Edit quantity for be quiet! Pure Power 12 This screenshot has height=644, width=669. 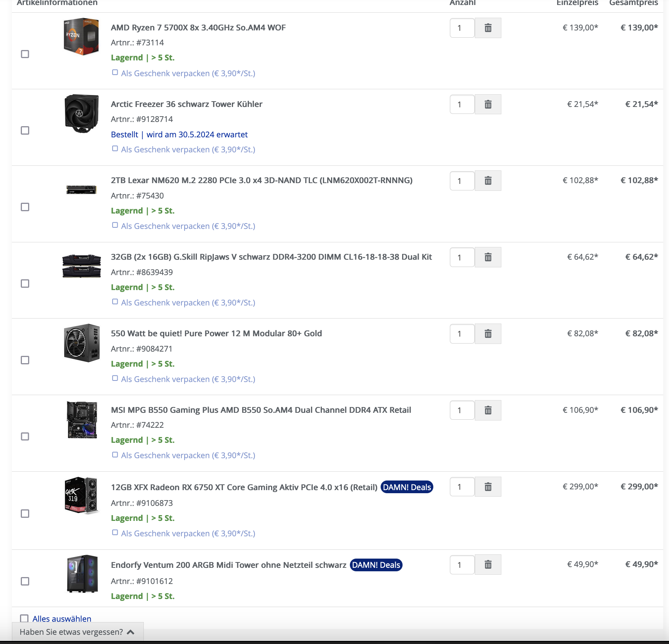click(462, 334)
